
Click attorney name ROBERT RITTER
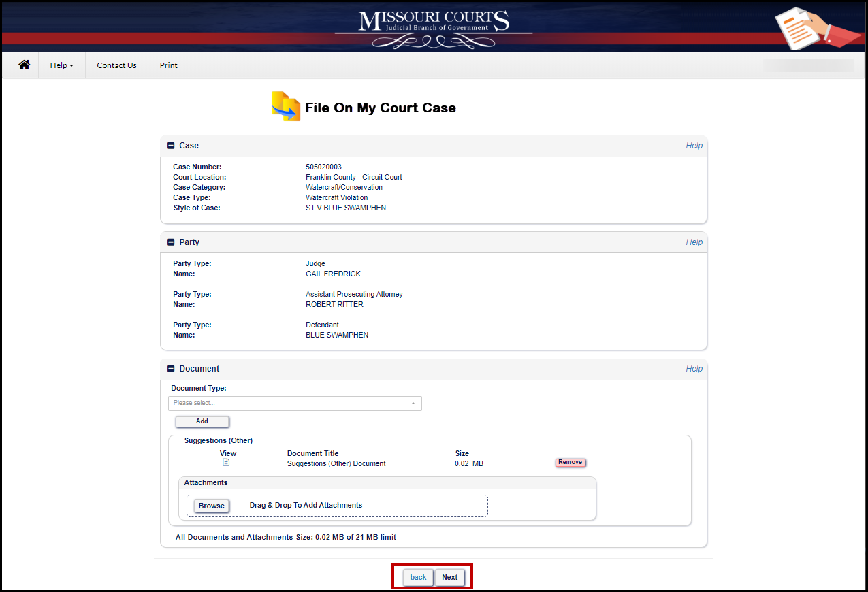pyautogui.click(x=334, y=304)
